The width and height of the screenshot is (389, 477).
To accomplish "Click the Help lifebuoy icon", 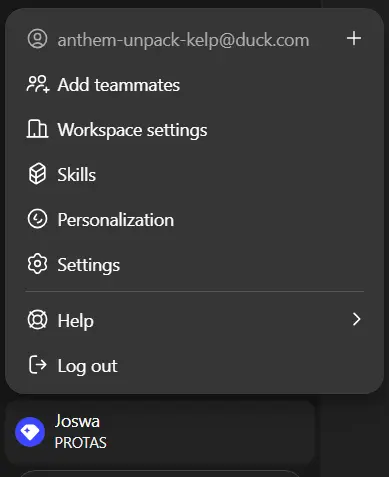I will [37, 320].
